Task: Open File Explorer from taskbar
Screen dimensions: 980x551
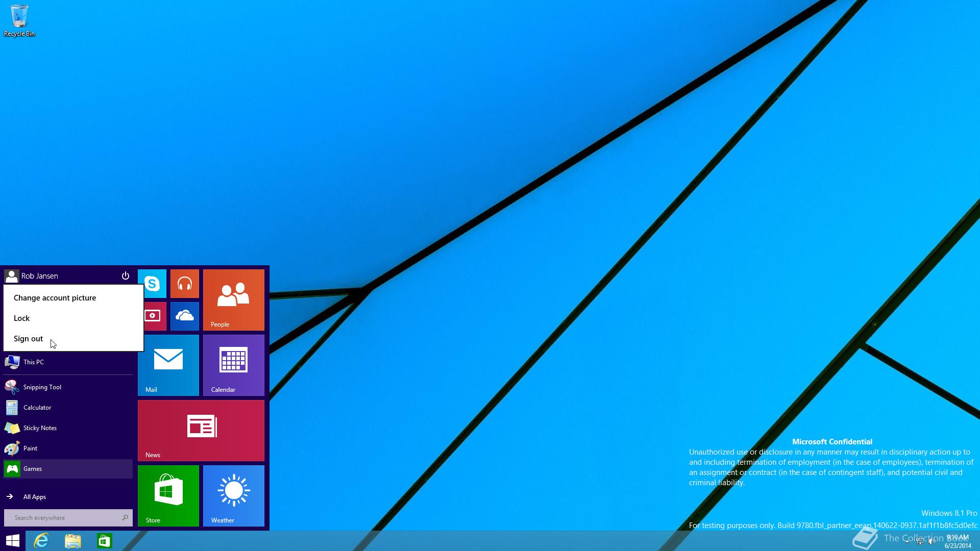Action: (73, 541)
